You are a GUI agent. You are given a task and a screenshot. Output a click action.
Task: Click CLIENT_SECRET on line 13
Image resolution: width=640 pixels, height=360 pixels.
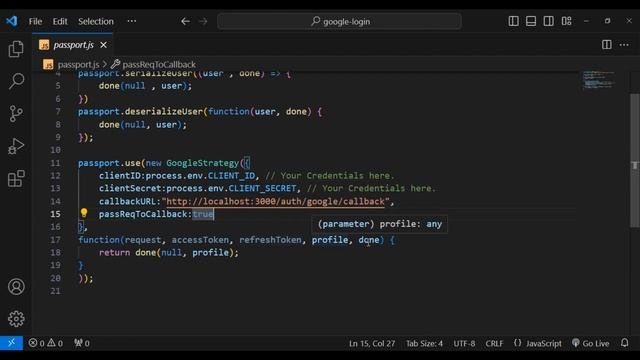pos(262,188)
